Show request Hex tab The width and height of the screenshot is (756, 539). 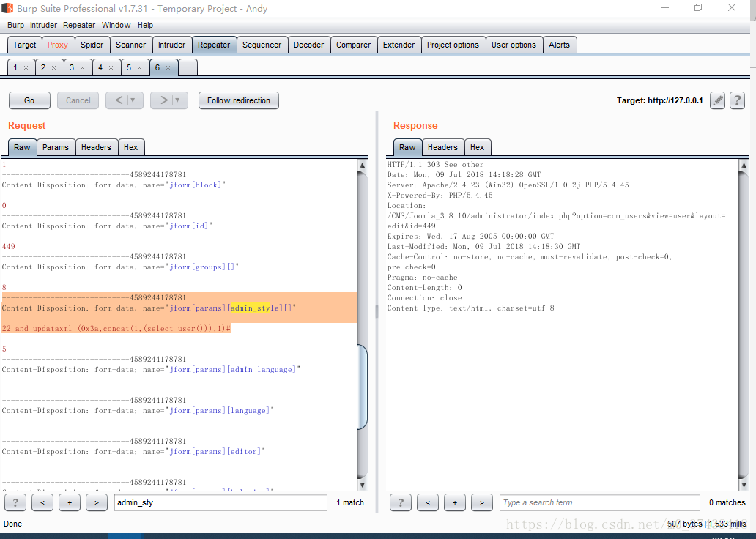pyautogui.click(x=130, y=147)
